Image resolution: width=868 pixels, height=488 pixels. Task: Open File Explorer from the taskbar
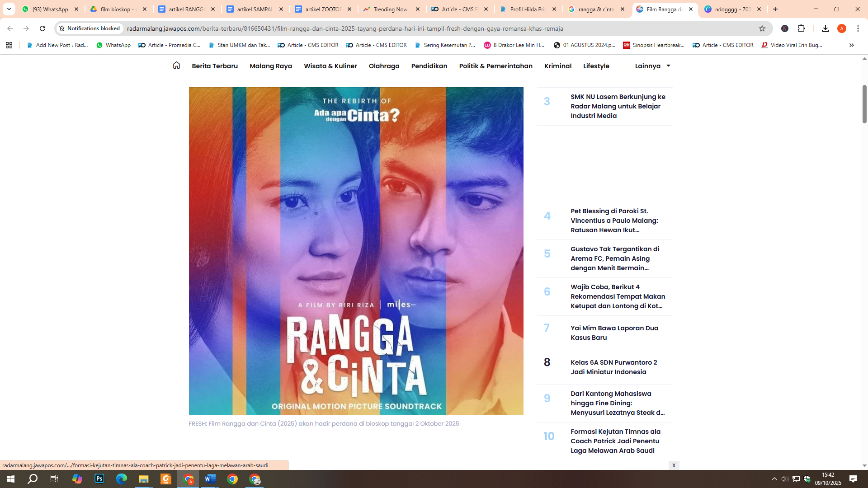pyautogui.click(x=144, y=479)
